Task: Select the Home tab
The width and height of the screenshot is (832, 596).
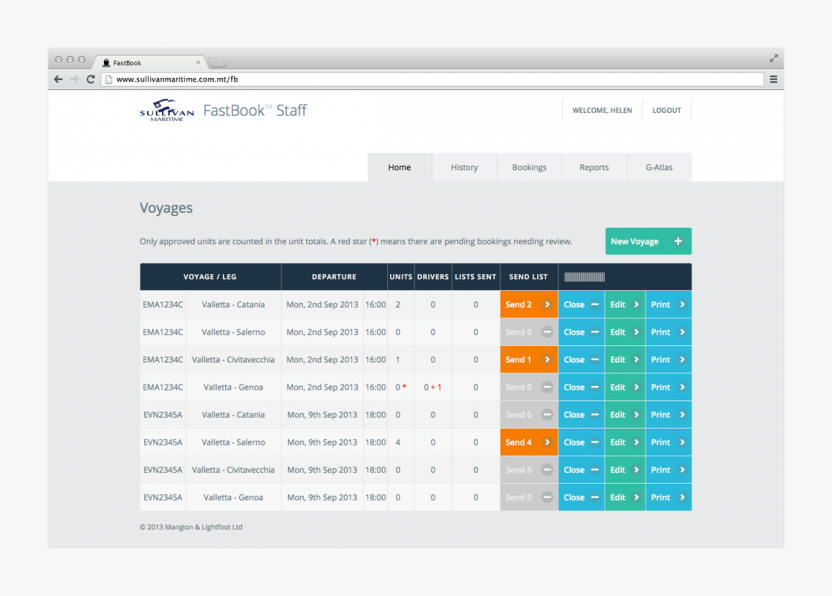Action: click(x=400, y=168)
